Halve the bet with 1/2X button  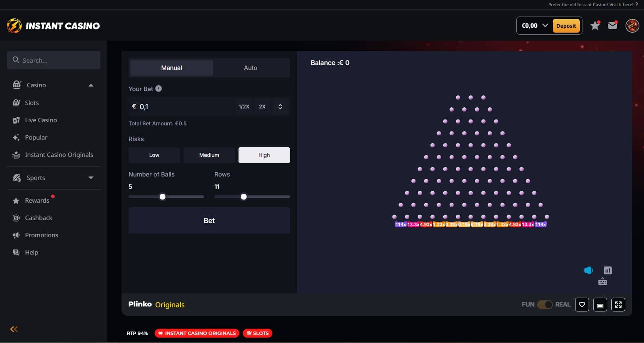click(244, 107)
